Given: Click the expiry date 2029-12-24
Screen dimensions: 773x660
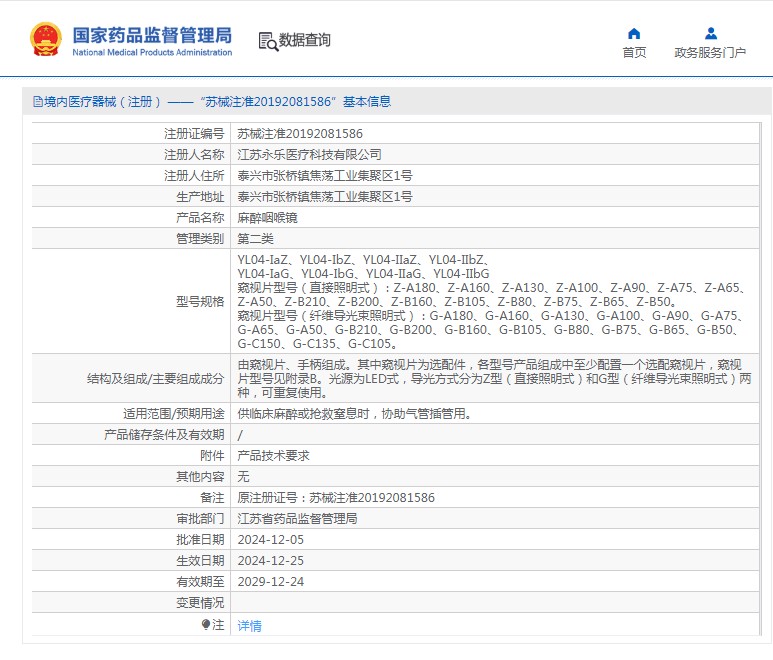Looking at the screenshot, I should click(269, 582).
